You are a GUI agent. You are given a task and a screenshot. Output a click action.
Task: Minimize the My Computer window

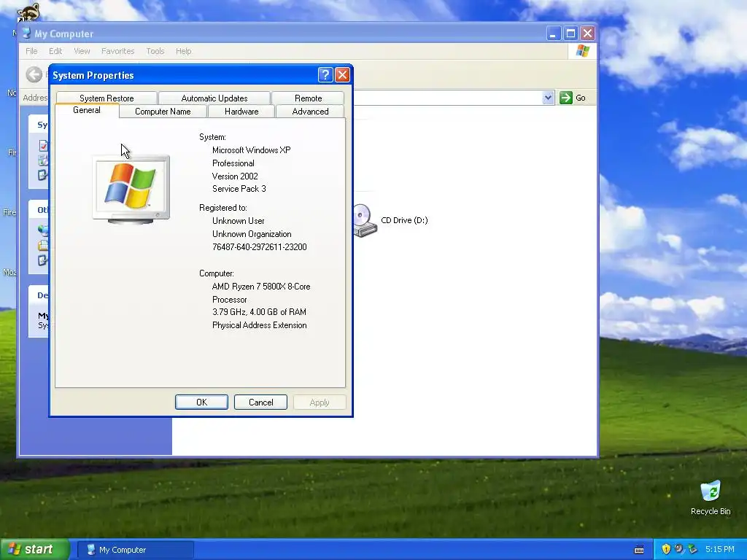click(x=553, y=34)
